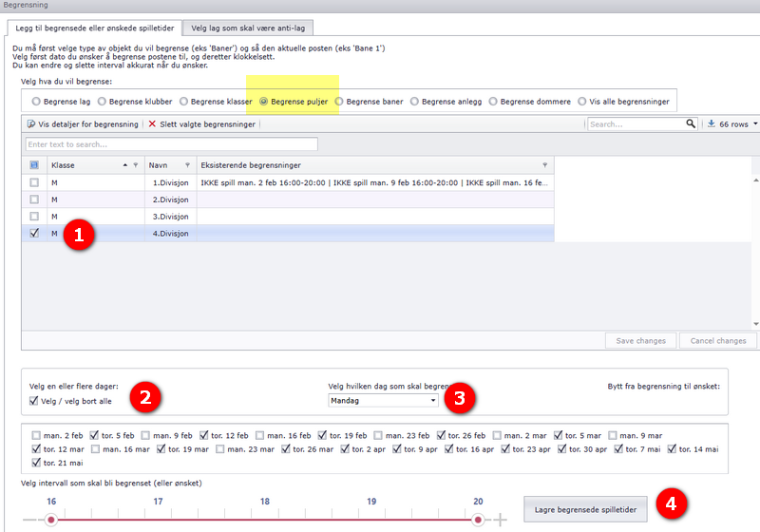Uncheck the tor. 9 apr date

pos(397,448)
